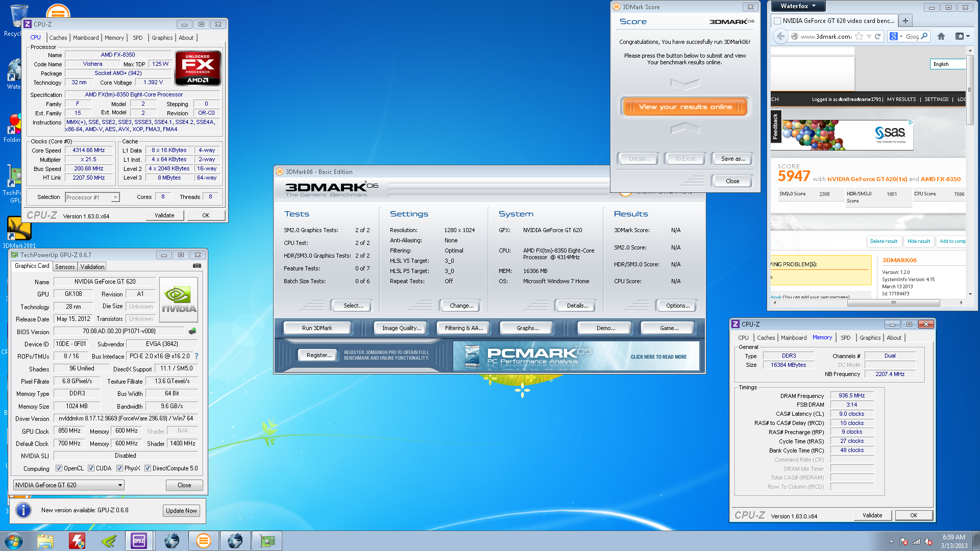Click the Run 3DMark button
The image size is (980, 551).
[317, 328]
